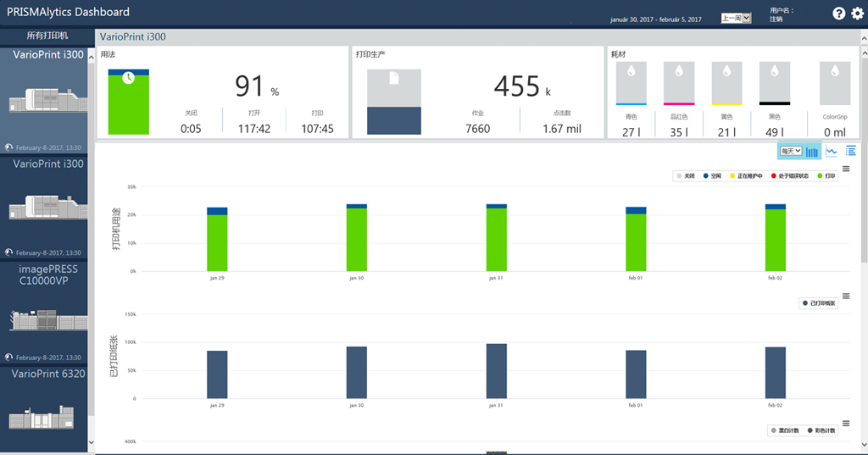Select imagePRESS C10000VP printer image
Image resolution: width=868 pixels, height=455 pixels.
pos(48,320)
